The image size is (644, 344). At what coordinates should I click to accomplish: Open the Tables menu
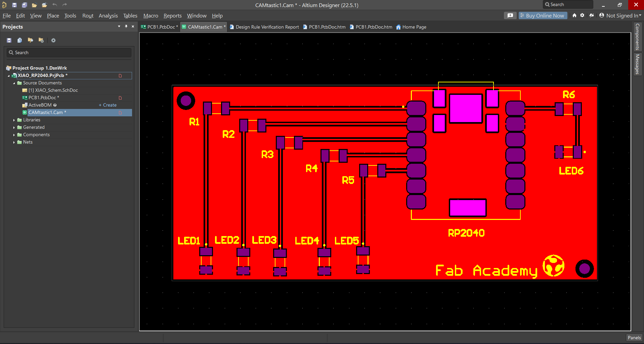(130, 15)
